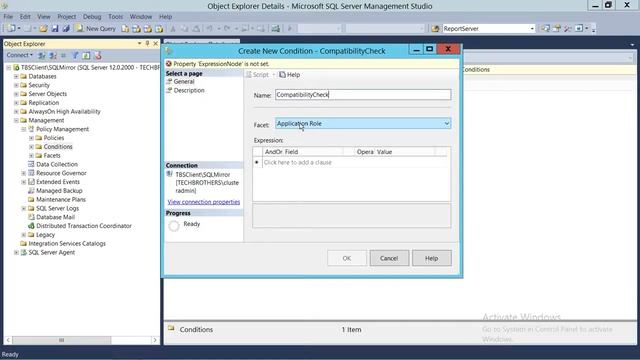Screen dimensions: 640x360
Task: Click the Help button at dialog bottom
Action: pyautogui.click(x=431, y=258)
